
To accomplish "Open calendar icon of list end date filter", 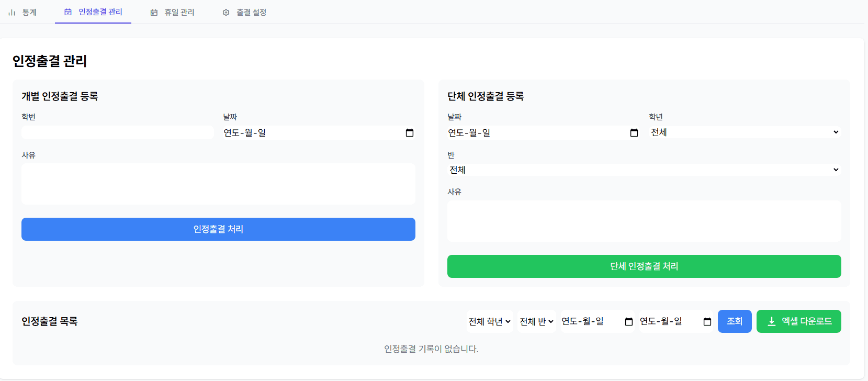I will 707,322.
